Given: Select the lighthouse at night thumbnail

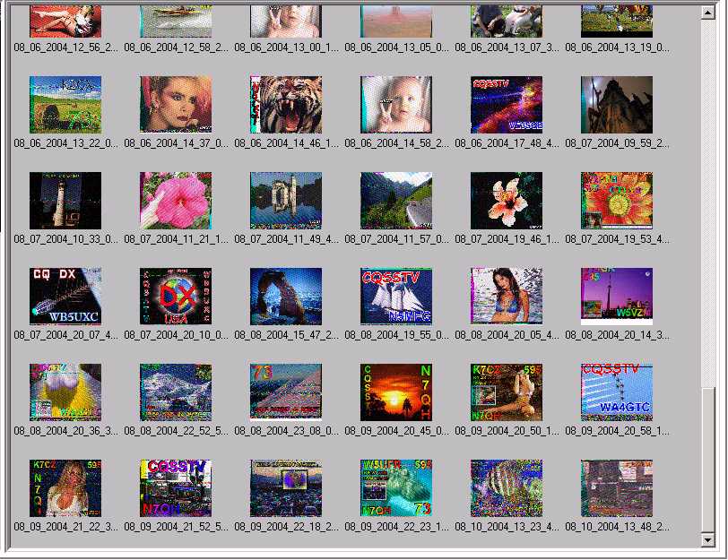Looking at the screenshot, I should pos(65,201).
